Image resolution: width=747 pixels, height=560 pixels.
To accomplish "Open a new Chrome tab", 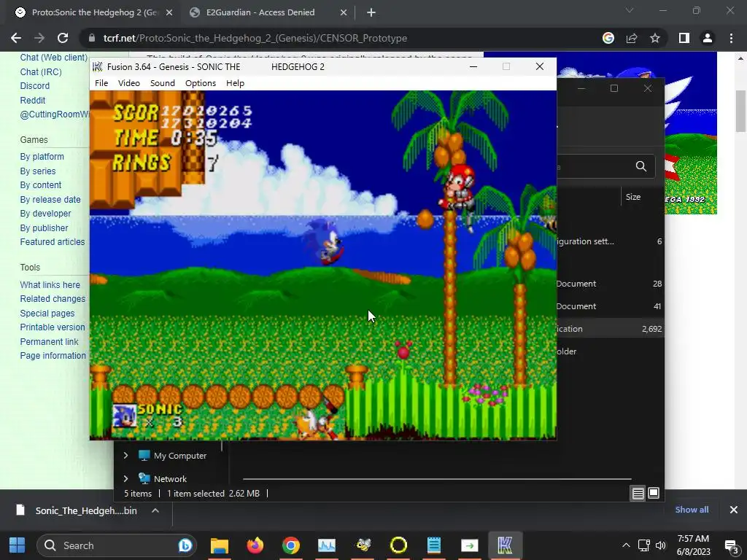I will coord(371,12).
